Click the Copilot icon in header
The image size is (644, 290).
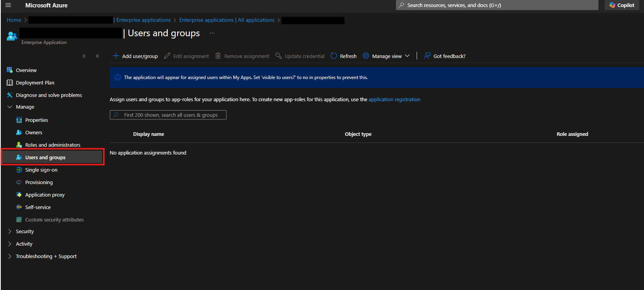[612, 5]
